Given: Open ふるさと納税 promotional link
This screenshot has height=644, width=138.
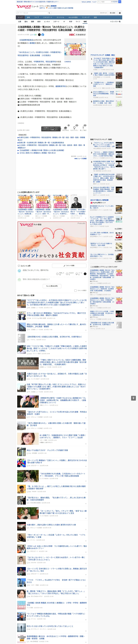Looking at the screenshot, I should pyautogui.click(x=60, y=8).
